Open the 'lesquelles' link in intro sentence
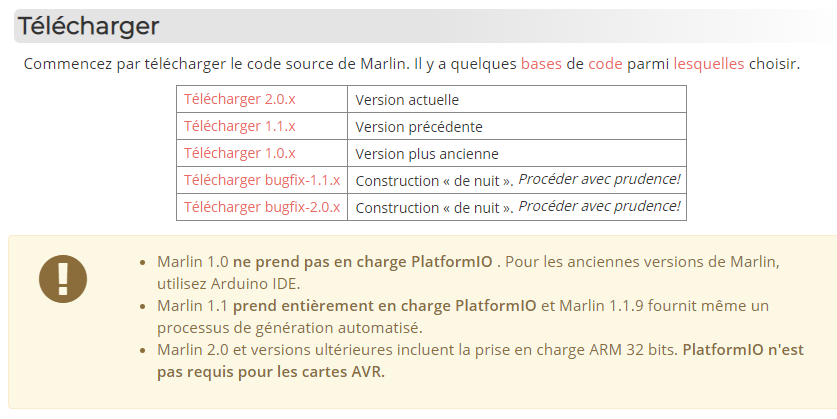This screenshot has width=837, height=419. (709, 64)
